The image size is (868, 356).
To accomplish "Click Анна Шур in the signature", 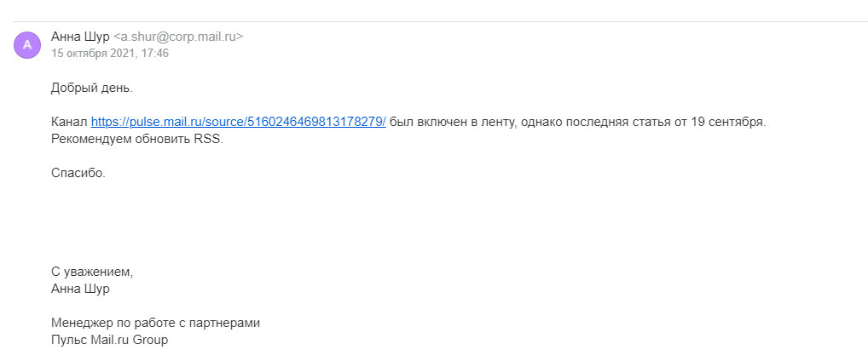I will click(x=80, y=289).
